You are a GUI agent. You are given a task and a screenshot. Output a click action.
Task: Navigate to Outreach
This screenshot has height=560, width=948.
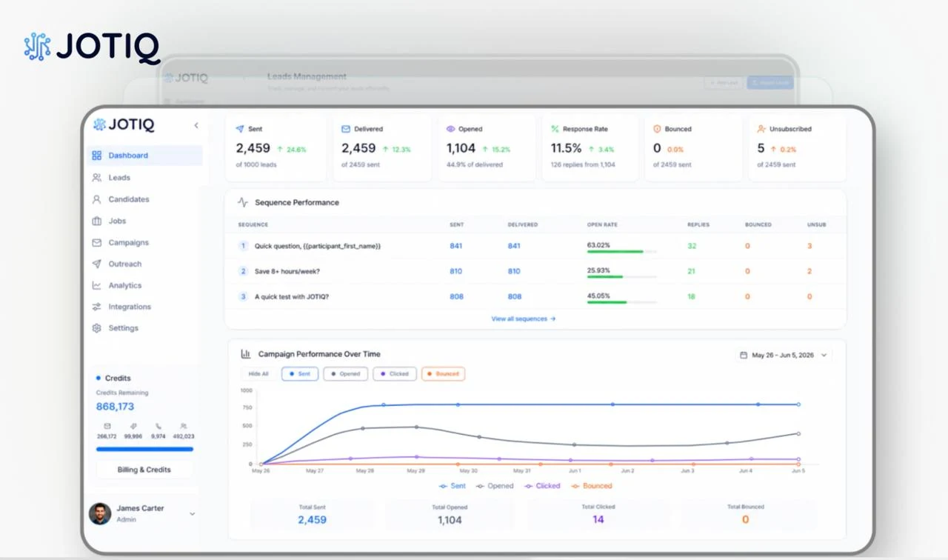tap(144, 264)
